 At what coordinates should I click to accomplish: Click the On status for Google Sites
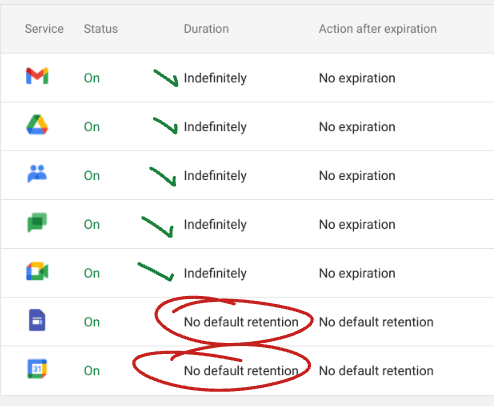click(x=92, y=322)
